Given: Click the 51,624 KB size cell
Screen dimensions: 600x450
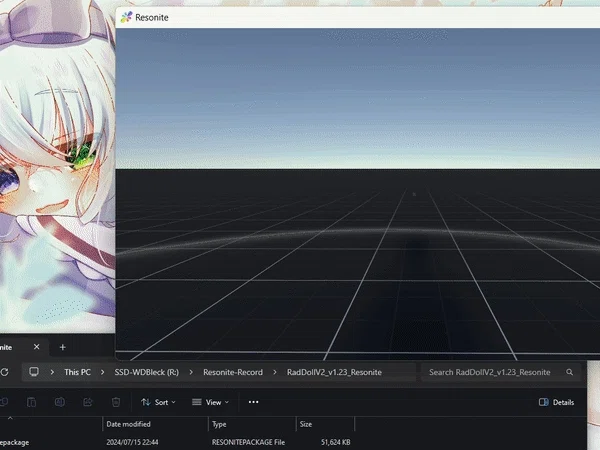Looking at the screenshot, I should [x=336, y=442].
